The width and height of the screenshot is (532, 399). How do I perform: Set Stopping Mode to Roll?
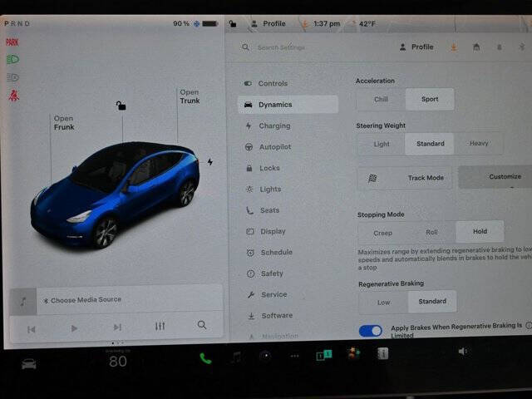click(x=431, y=233)
